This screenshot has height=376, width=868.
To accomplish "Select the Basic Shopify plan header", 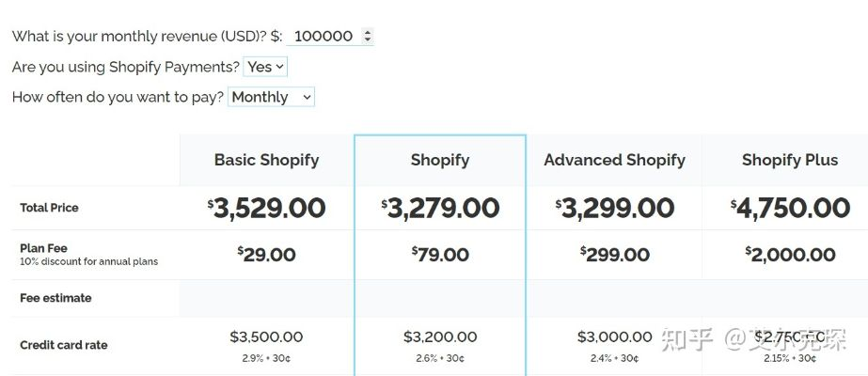I will (266, 160).
